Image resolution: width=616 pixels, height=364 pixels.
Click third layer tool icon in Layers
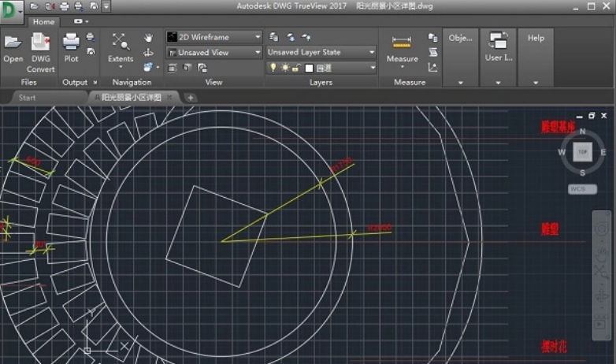306,37
